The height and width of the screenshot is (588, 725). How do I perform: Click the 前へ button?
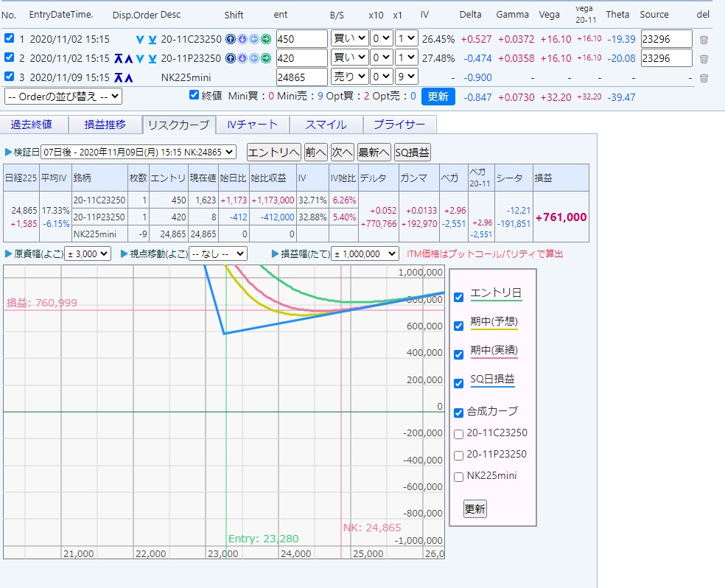tap(316, 152)
